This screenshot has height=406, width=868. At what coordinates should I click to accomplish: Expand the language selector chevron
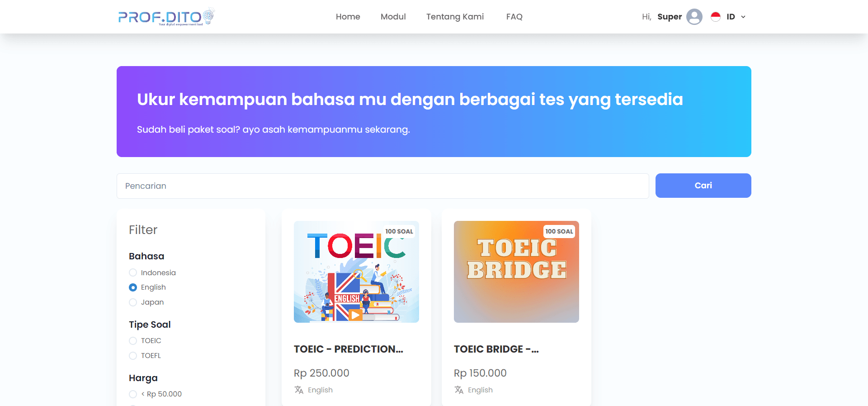[x=743, y=17]
